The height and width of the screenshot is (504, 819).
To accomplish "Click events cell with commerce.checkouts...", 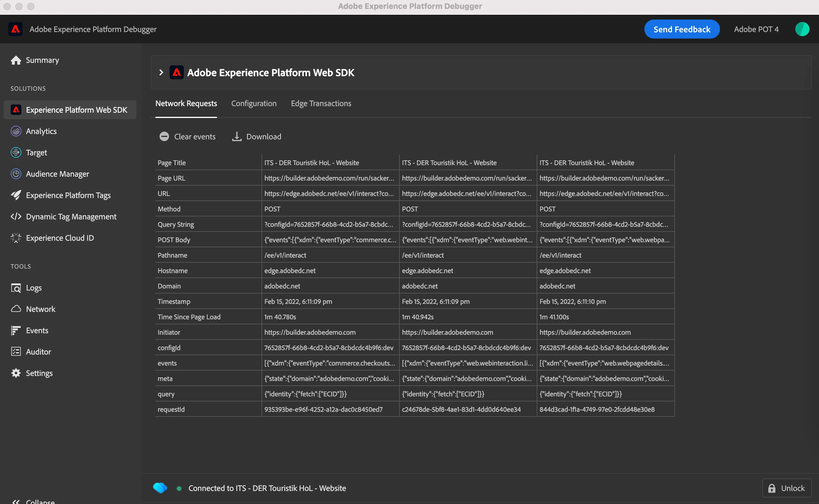I will [330, 363].
